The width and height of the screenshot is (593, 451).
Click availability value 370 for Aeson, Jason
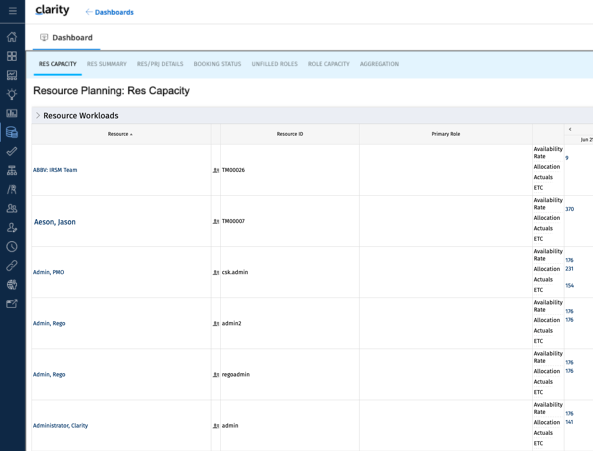pyautogui.click(x=570, y=209)
